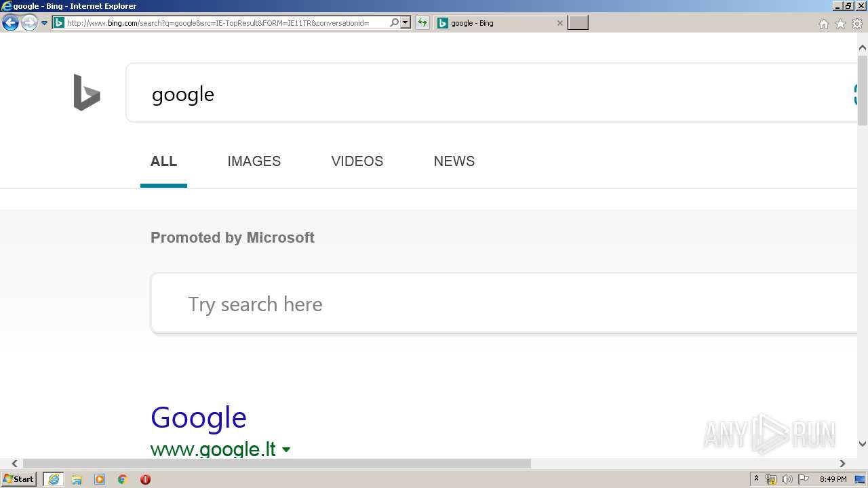Open the Google search result link
868x488 pixels.
click(199, 418)
